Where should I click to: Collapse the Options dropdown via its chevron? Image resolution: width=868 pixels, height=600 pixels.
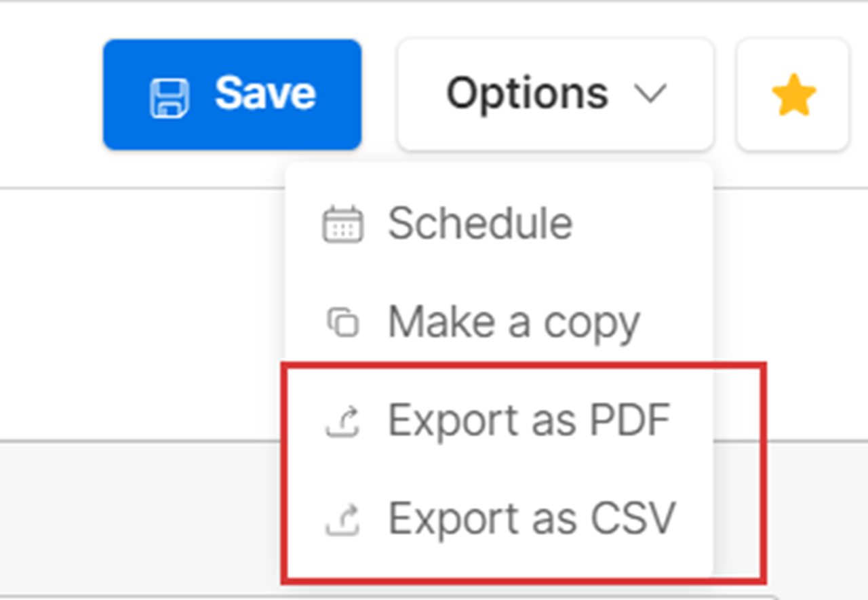click(651, 94)
